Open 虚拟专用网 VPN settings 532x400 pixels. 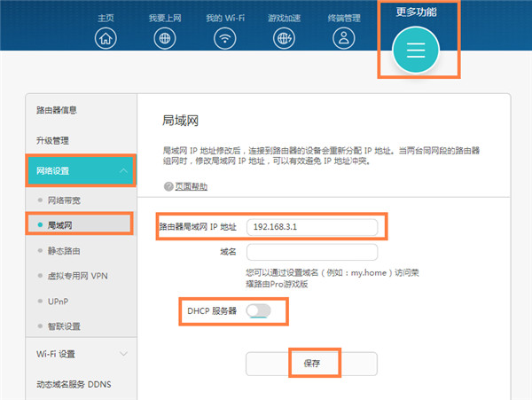(75, 277)
